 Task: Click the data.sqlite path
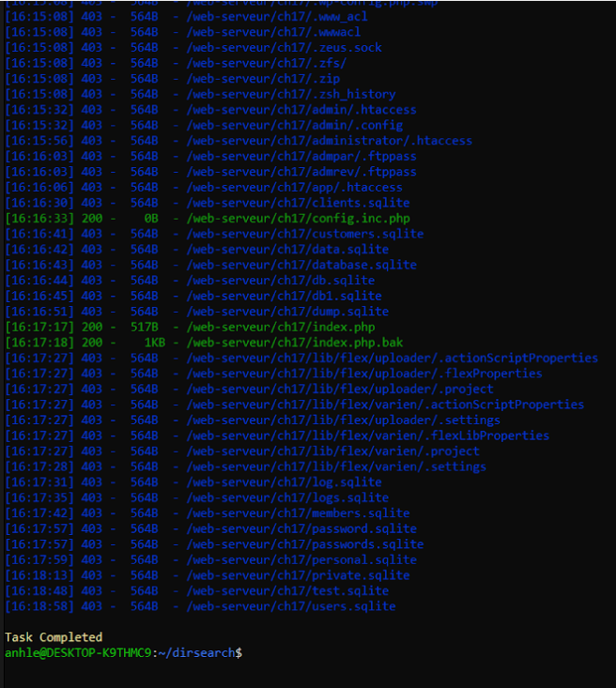click(x=287, y=250)
